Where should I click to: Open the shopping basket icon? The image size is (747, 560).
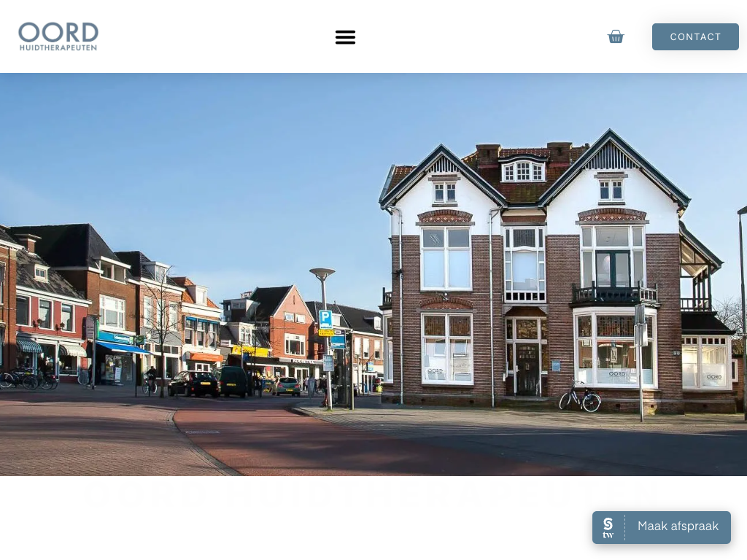[x=616, y=36]
